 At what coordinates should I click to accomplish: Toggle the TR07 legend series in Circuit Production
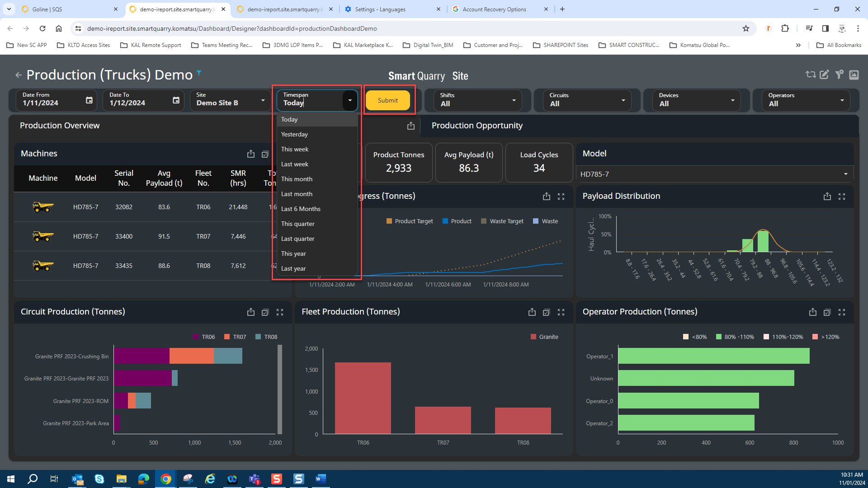235,337
